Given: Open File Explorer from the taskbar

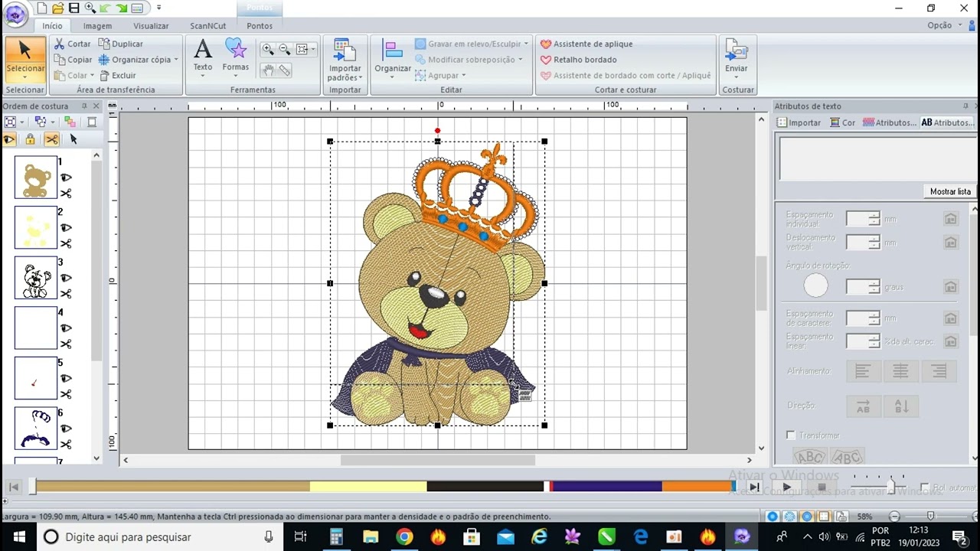Looking at the screenshot, I should [x=371, y=536].
